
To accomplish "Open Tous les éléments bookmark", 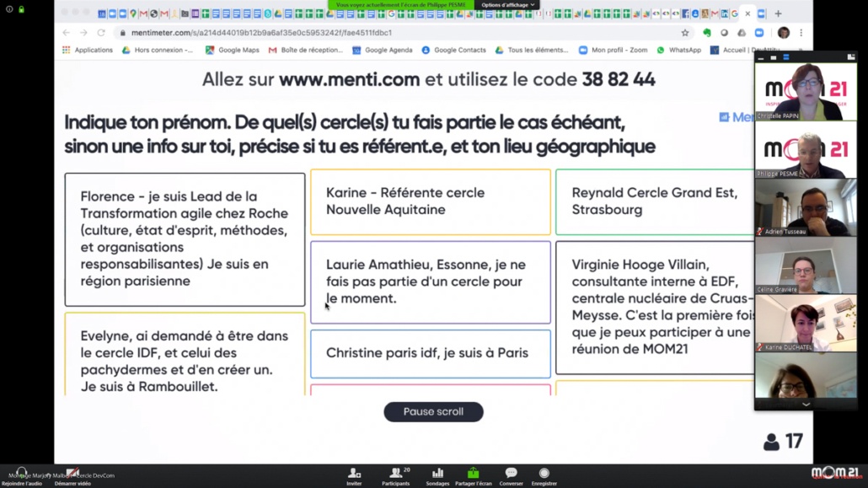I will coord(532,50).
